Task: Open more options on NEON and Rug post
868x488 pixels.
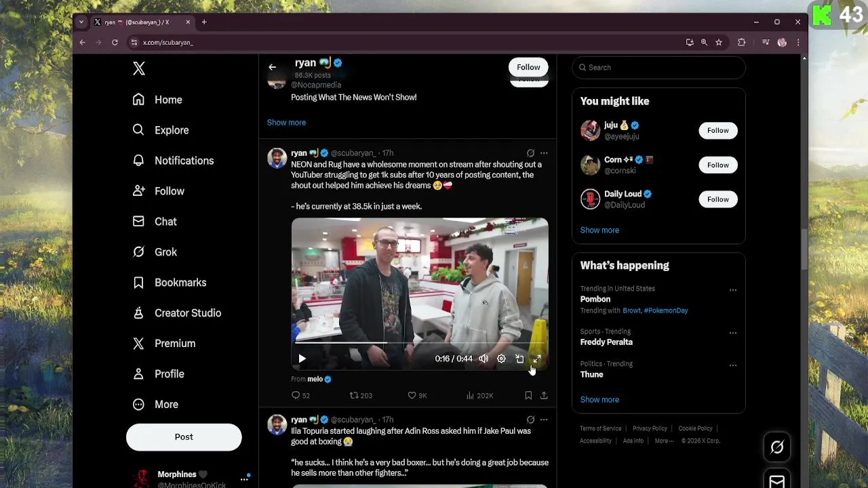Action: [x=544, y=153]
